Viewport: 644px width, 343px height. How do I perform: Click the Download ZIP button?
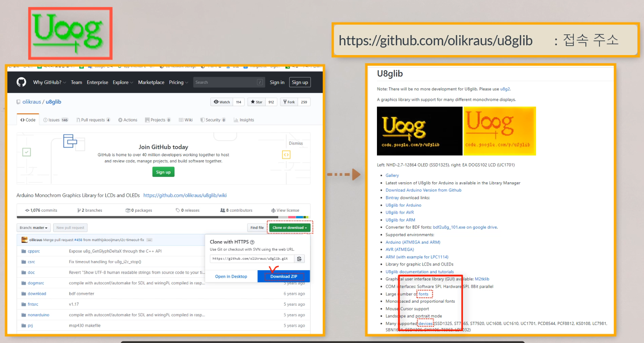tap(284, 277)
